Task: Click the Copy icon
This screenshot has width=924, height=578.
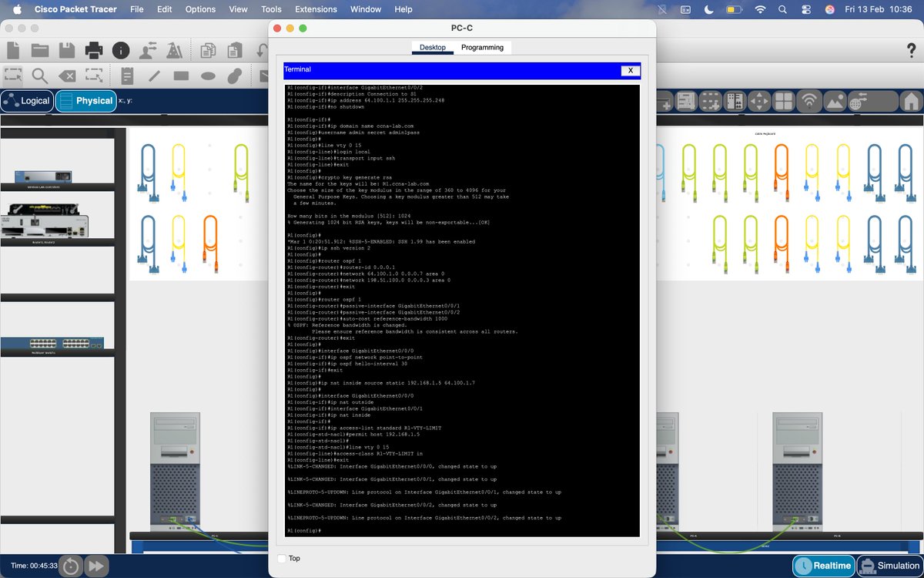Action: [207, 50]
